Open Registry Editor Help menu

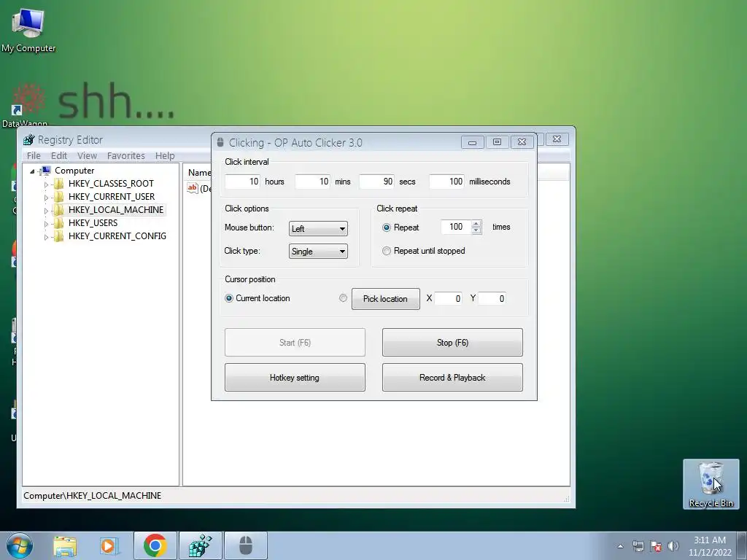point(165,156)
